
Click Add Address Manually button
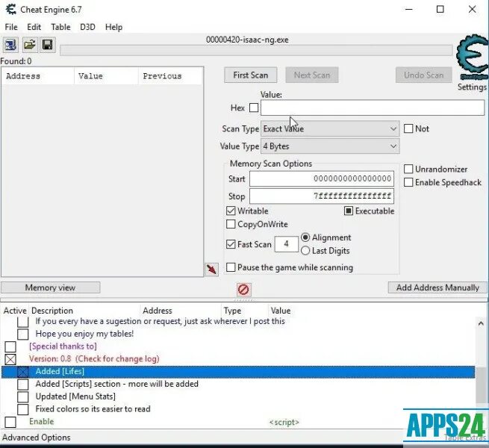(x=437, y=287)
